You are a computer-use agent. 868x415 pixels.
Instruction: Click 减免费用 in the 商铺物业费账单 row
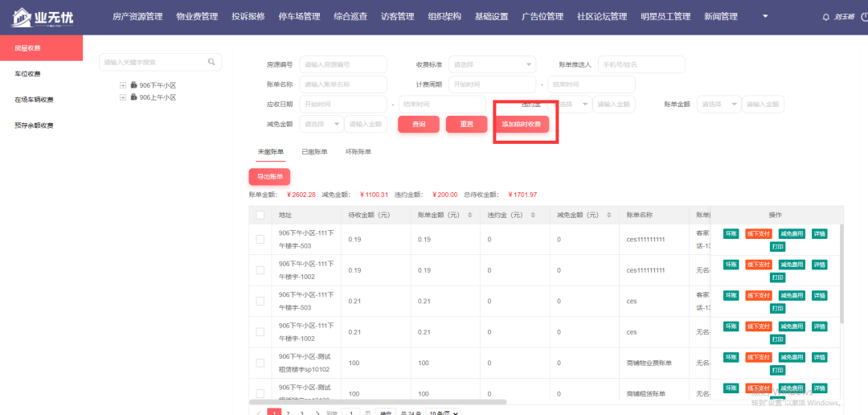[x=792, y=357]
